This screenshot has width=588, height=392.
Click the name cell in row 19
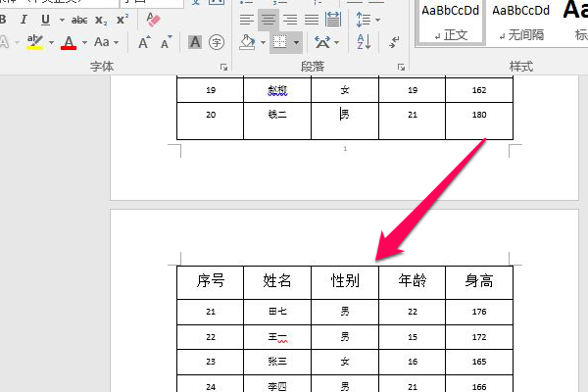[277, 90]
